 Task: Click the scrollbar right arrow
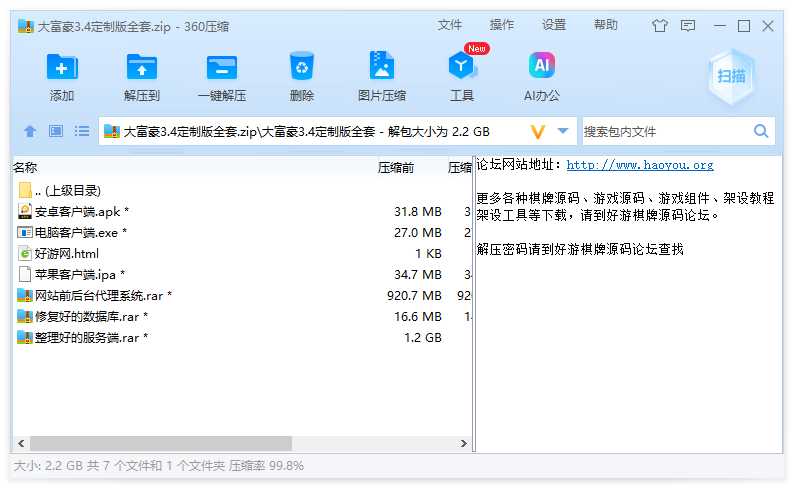tap(463, 443)
